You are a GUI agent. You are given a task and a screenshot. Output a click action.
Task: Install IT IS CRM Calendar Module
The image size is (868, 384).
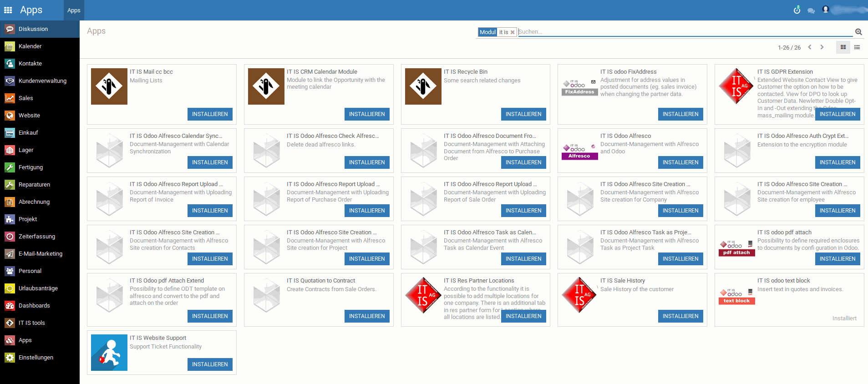[x=367, y=114]
